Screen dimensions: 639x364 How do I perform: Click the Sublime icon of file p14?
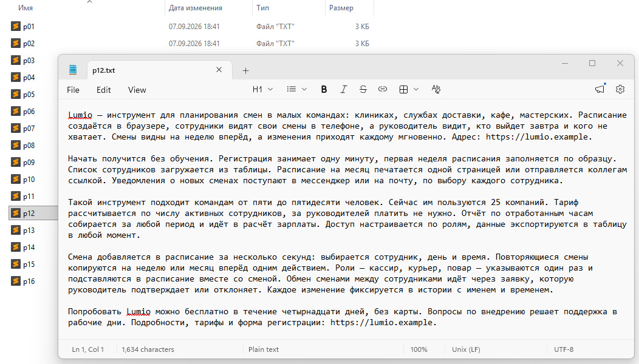(x=15, y=247)
